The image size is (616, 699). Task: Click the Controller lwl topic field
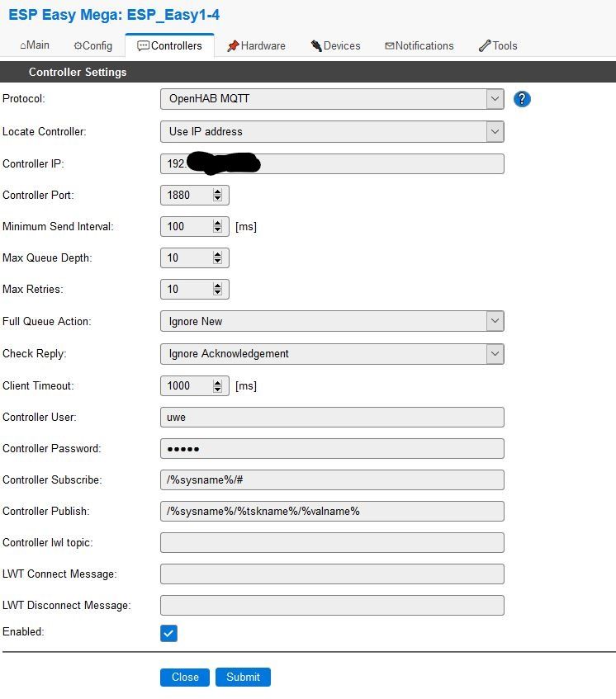332,542
